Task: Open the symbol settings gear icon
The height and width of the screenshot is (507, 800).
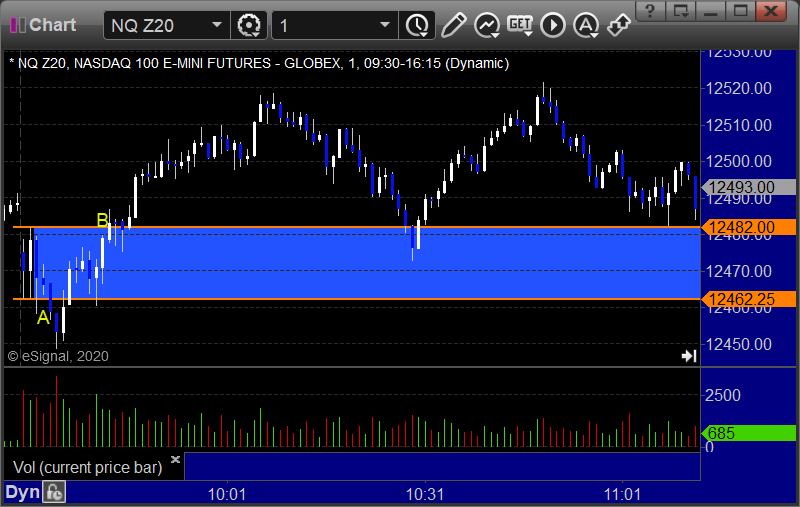Action: pos(249,25)
